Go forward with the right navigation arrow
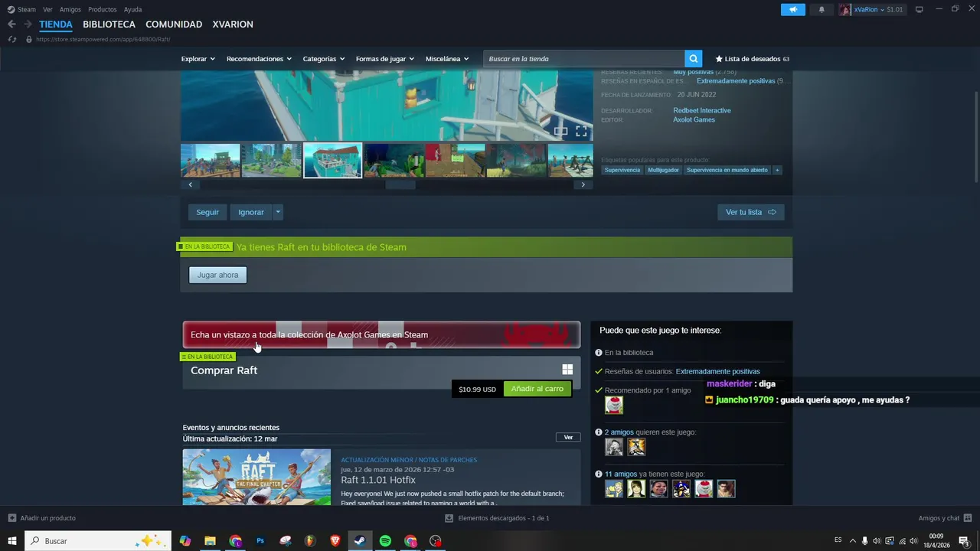The image size is (980, 551). (28, 24)
